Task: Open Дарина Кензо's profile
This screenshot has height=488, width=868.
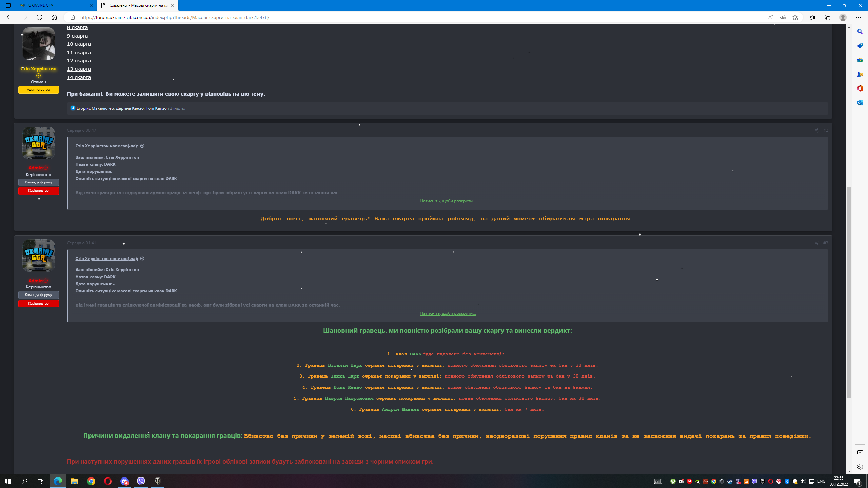Action: [x=130, y=108]
